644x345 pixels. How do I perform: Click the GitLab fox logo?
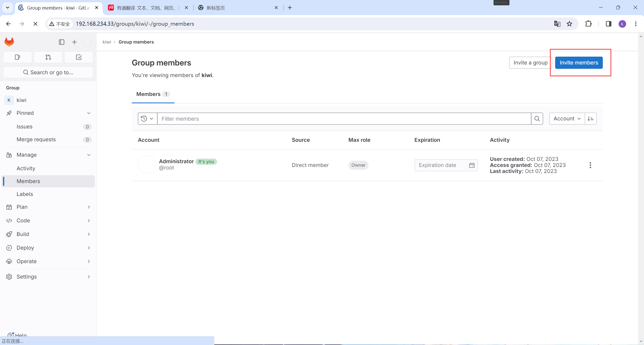[9, 42]
